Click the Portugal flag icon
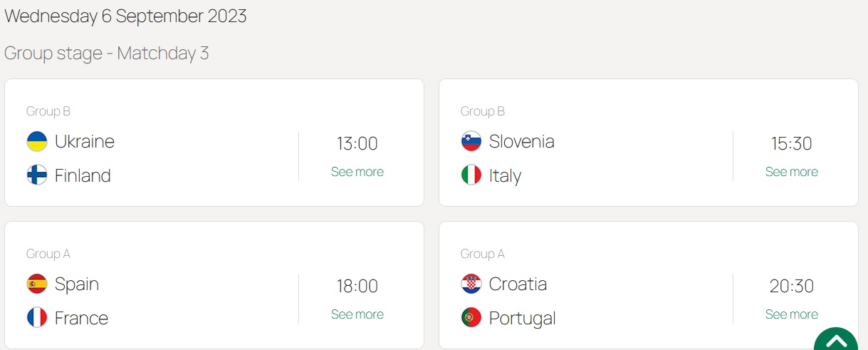Image resolution: width=868 pixels, height=350 pixels. point(471,318)
